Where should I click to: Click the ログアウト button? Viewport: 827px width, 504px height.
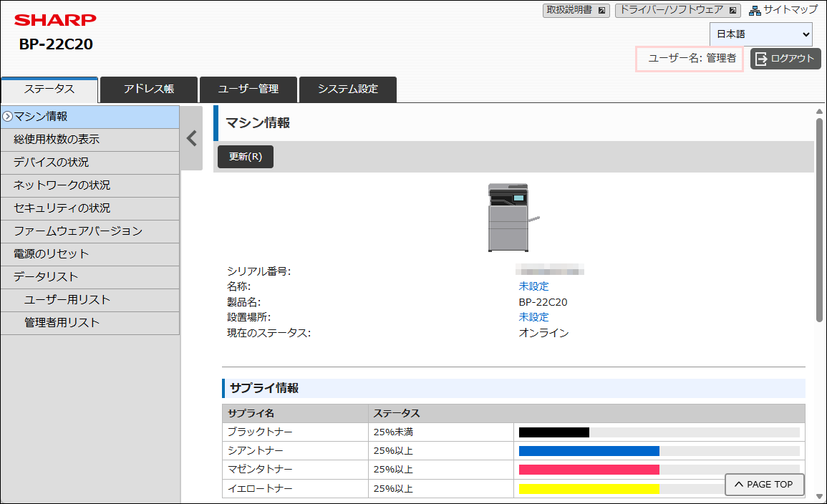tap(785, 59)
